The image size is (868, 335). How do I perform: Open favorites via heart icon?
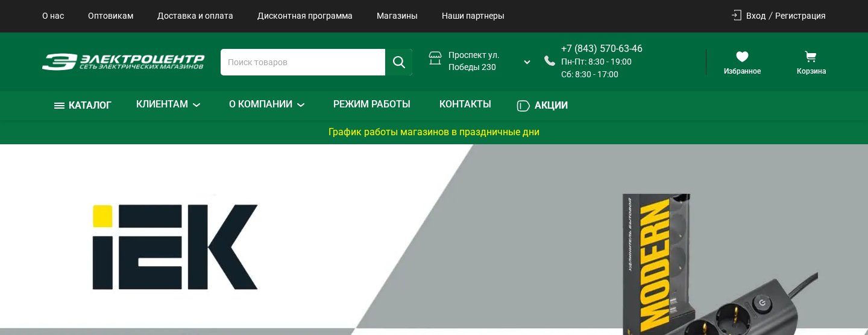(742, 57)
